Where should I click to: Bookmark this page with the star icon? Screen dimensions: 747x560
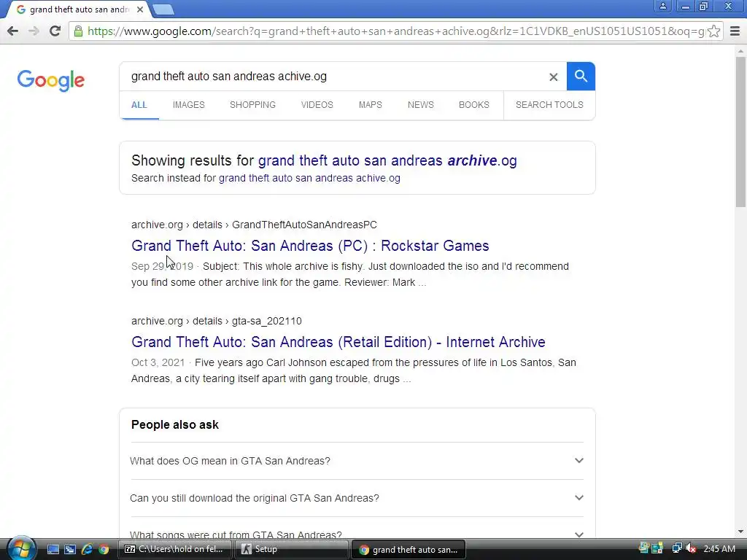click(x=713, y=31)
